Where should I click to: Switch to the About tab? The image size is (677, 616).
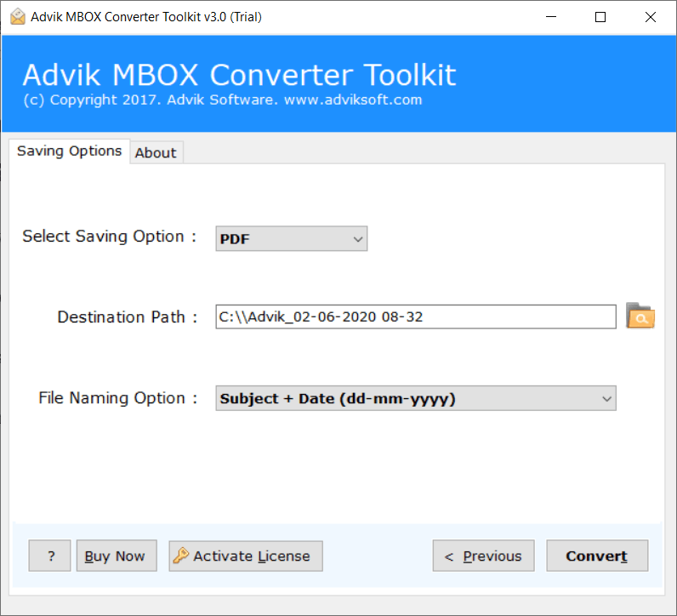pos(156,152)
